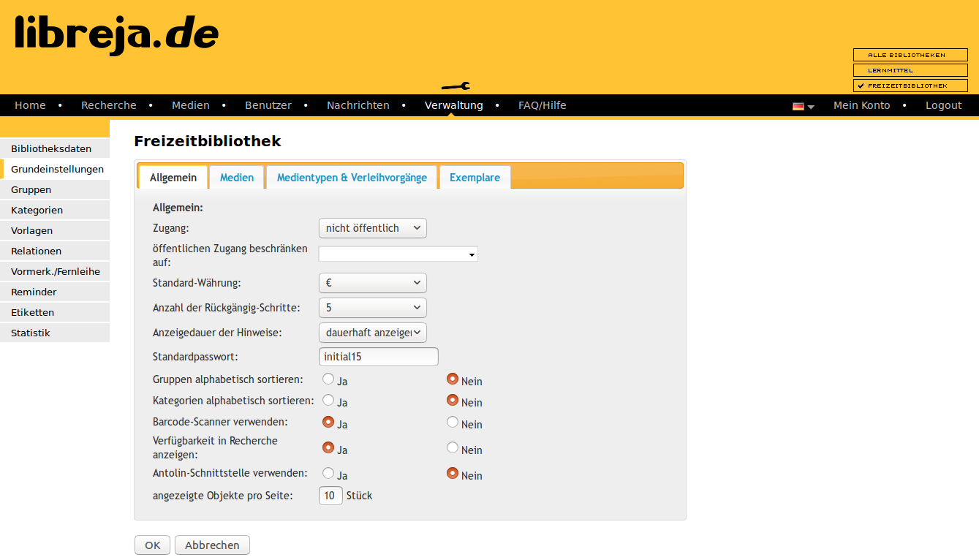
Task: Open Statistik in the left sidebar
Action: click(31, 333)
